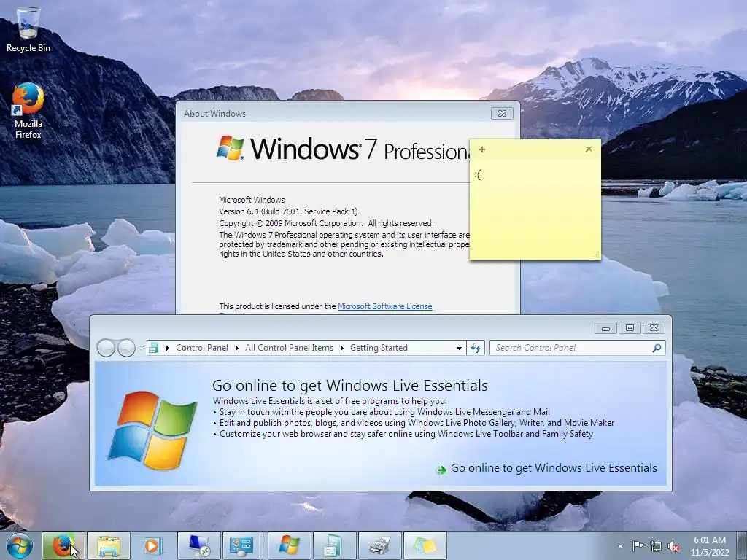747x560 pixels.
Task: Open Windows Explorer from the taskbar
Action: 109,545
